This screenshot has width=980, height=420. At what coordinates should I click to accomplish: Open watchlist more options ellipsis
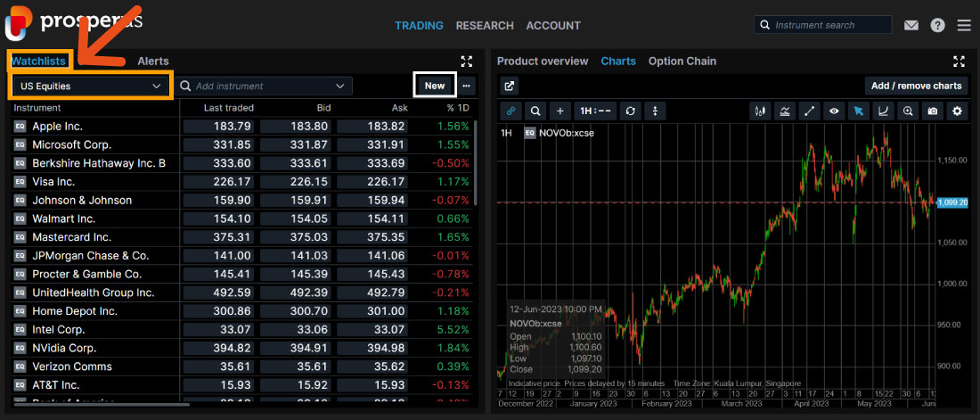(x=466, y=86)
